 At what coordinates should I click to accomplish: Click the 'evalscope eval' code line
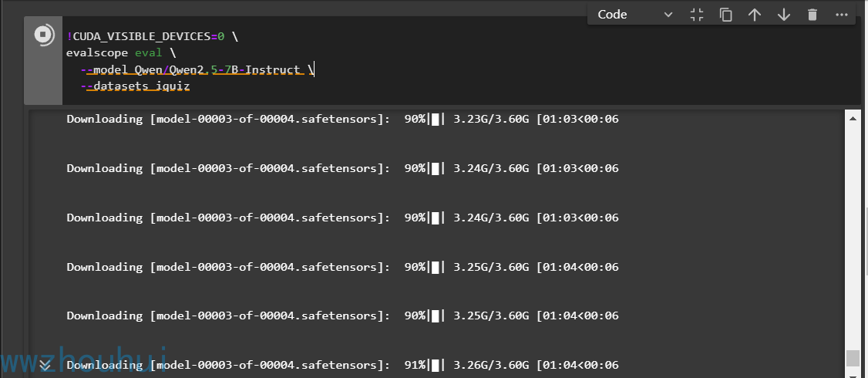(x=121, y=53)
